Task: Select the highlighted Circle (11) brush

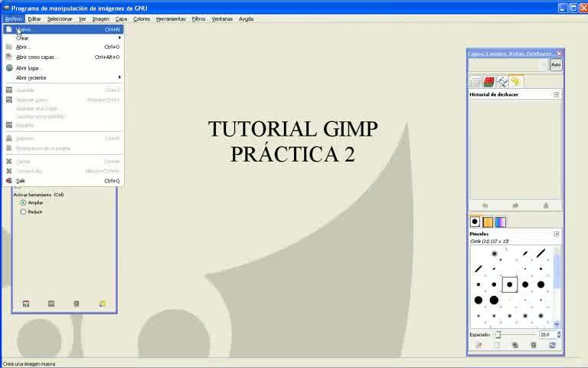Action: tap(510, 284)
